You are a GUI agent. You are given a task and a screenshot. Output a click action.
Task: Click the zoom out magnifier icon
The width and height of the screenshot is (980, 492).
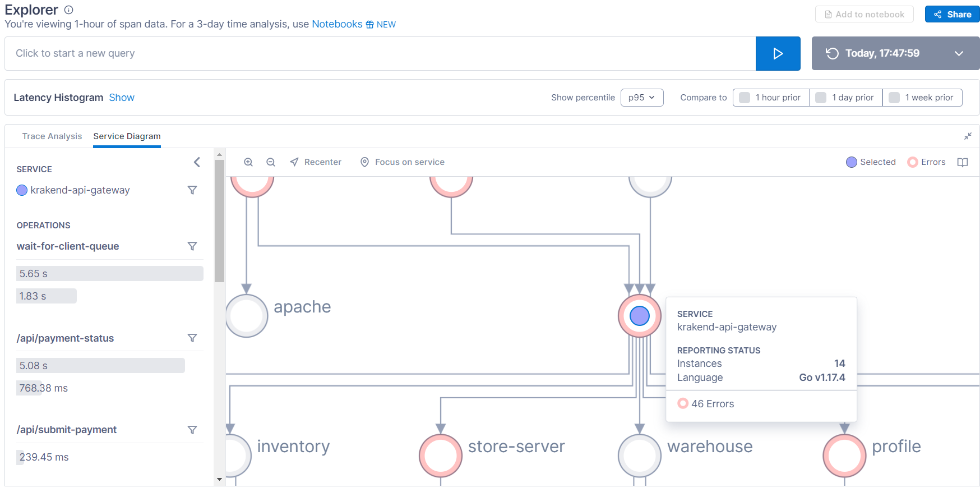271,162
